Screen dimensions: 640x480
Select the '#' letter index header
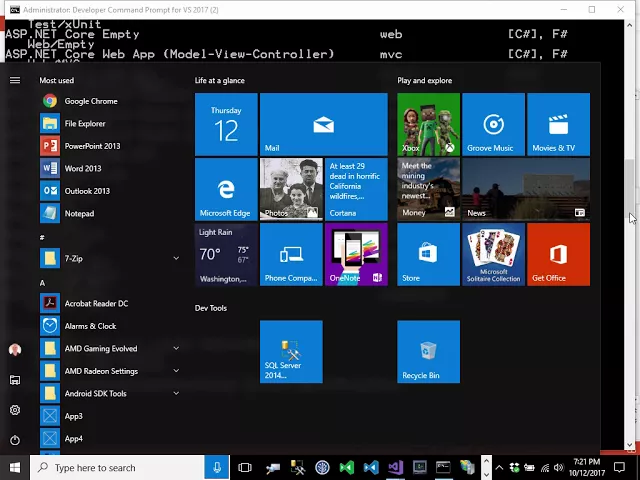[42, 237]
